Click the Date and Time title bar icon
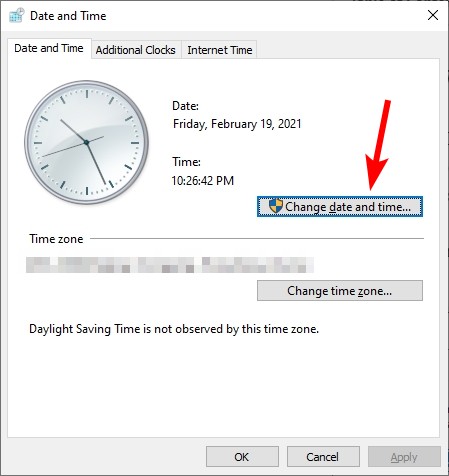This screenshot has height=476, width=449. pos(16,15)
